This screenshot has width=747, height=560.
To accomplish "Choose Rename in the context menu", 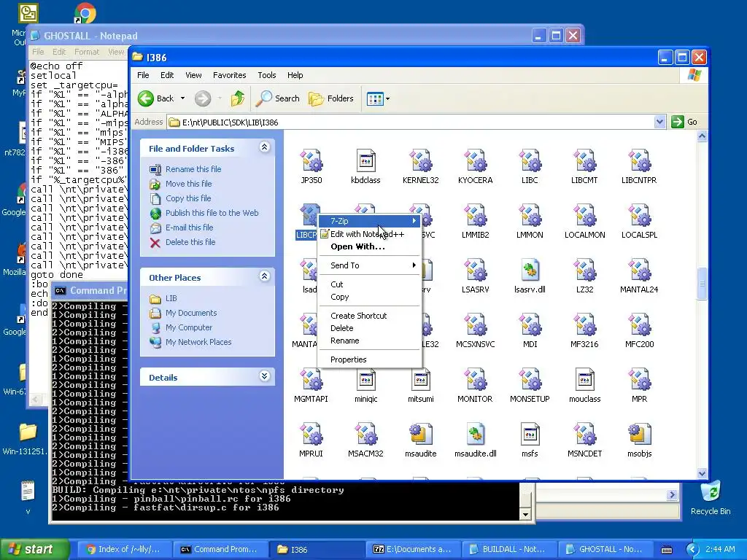I will tap(370, 341).
